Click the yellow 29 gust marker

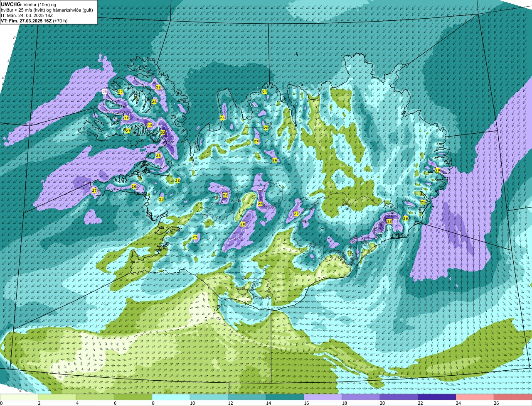tap(437, 170)
